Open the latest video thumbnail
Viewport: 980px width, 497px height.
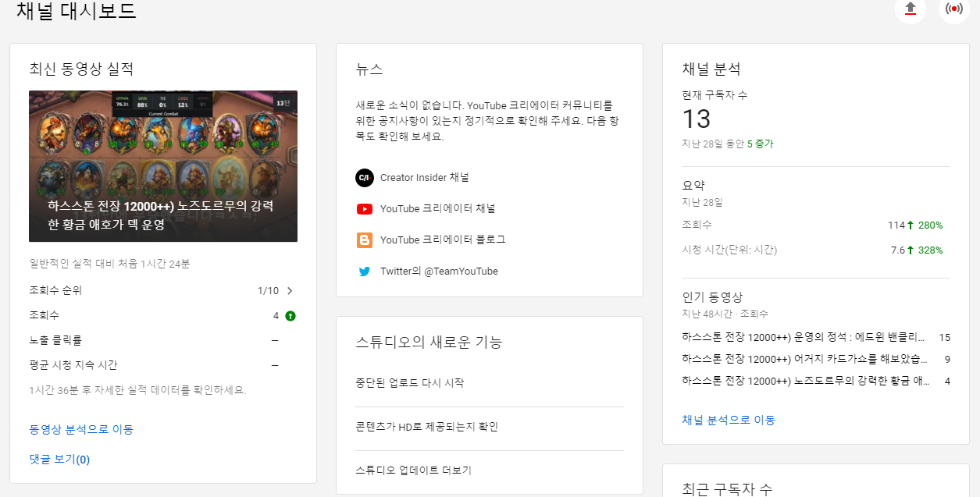163,166
